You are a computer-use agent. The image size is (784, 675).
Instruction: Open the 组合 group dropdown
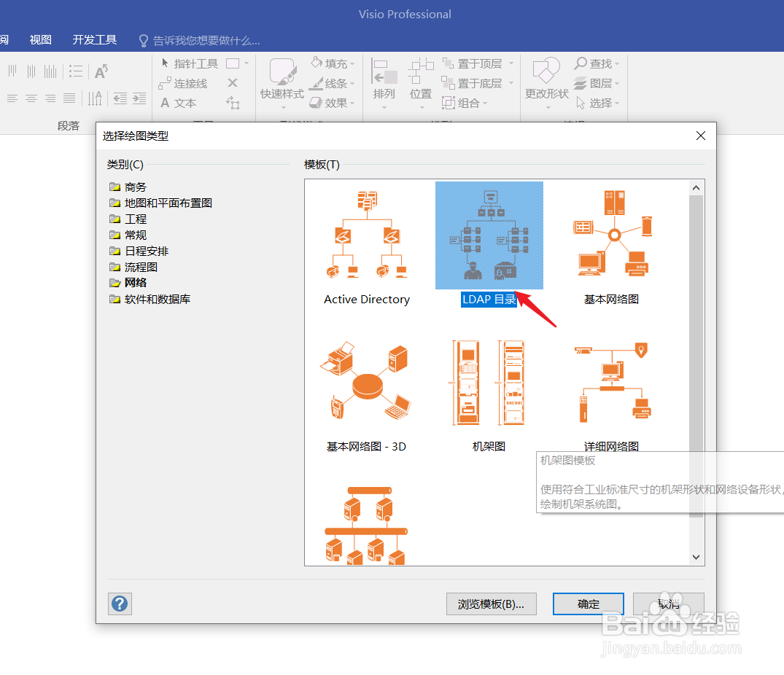pos(465,103)
